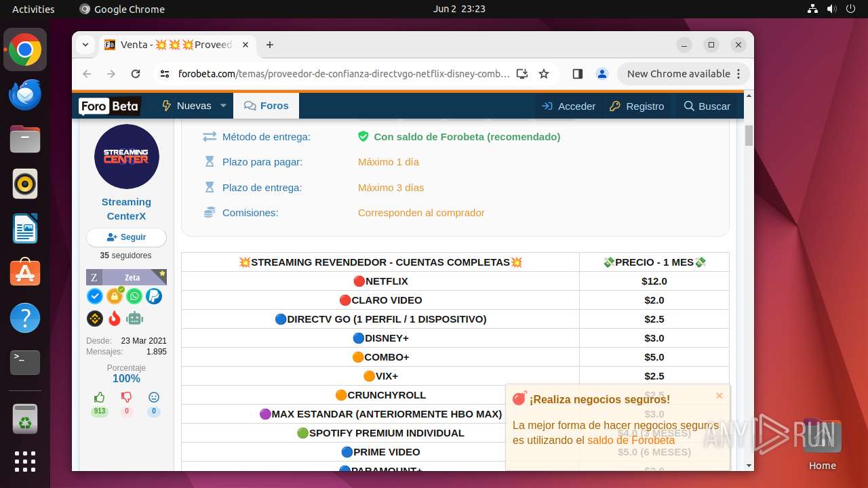Open Activities overview
The width and height of the screenshot is (868, 488).
click(33, 9)
